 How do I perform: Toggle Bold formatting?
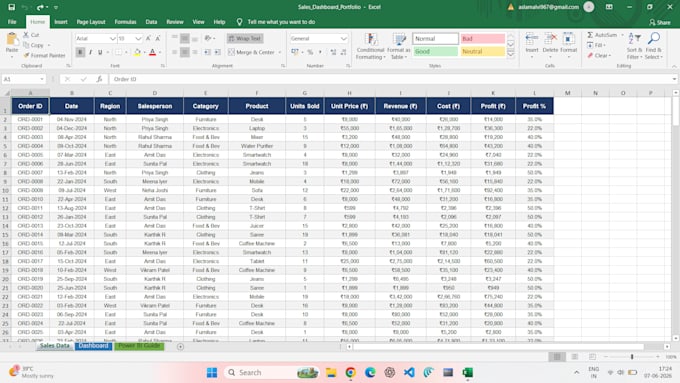80,52
